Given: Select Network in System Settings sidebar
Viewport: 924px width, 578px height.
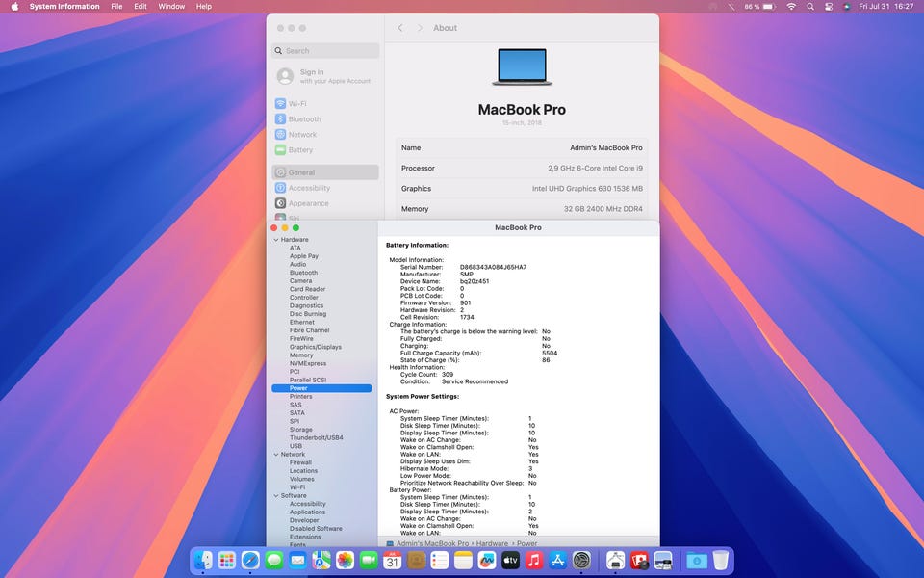Looking at the screenshot, I should click(x=325, y=135).
